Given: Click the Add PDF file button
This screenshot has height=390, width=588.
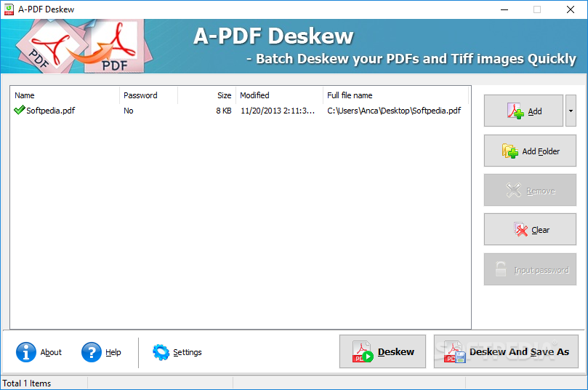Looking at the screenshot, I should (523, 111).
